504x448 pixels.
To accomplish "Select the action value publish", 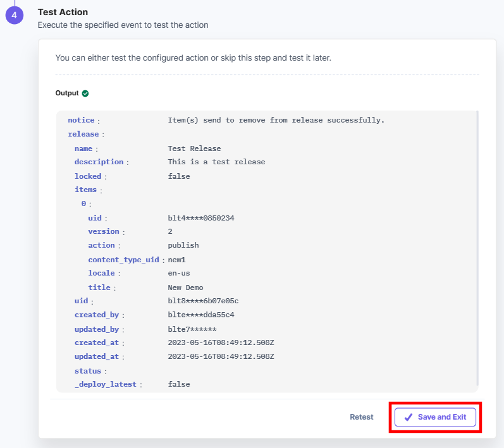I will point(183,245).
